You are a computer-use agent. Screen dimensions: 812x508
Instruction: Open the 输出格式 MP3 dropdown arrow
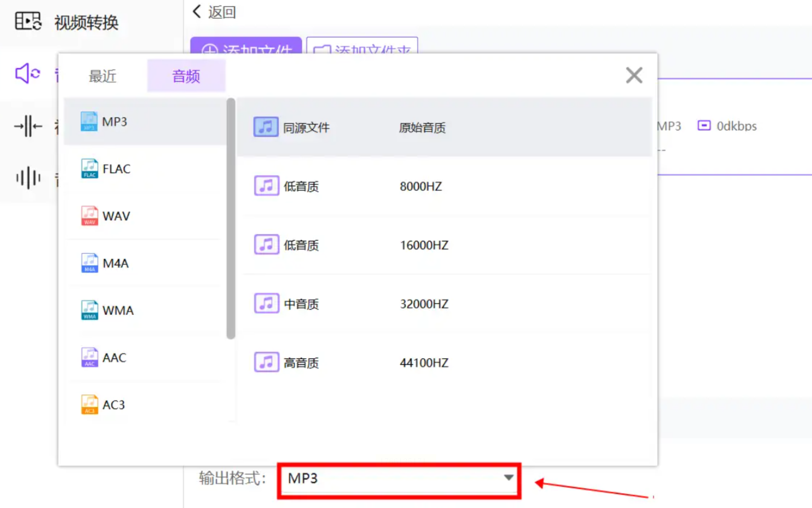pyautogui.click(x=509, y=478)
